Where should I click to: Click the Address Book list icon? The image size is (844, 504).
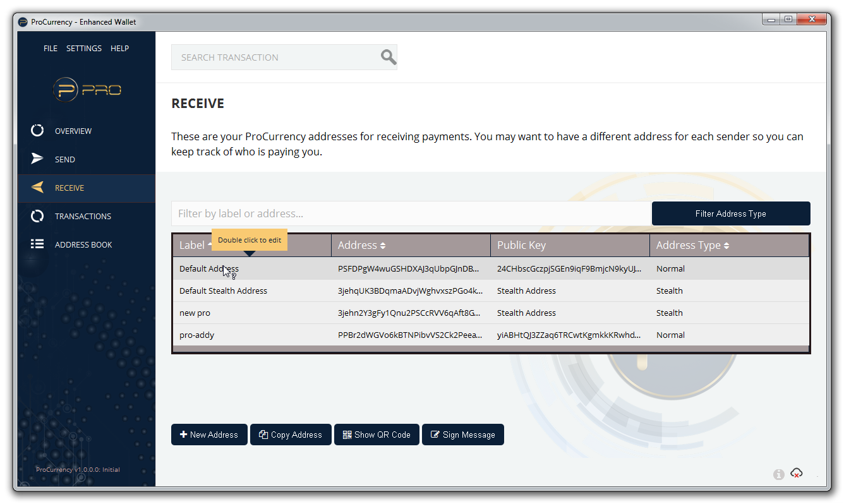click(37, 244)
